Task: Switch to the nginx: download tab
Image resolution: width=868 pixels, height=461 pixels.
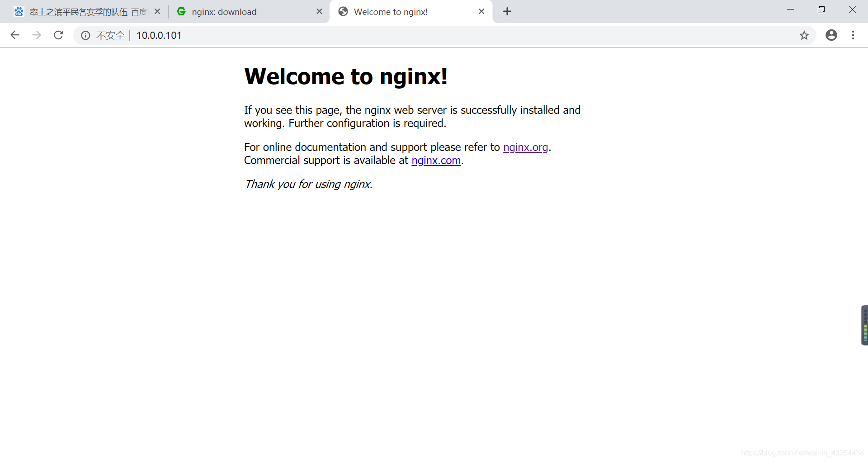Action: click(x=249, y=12)
